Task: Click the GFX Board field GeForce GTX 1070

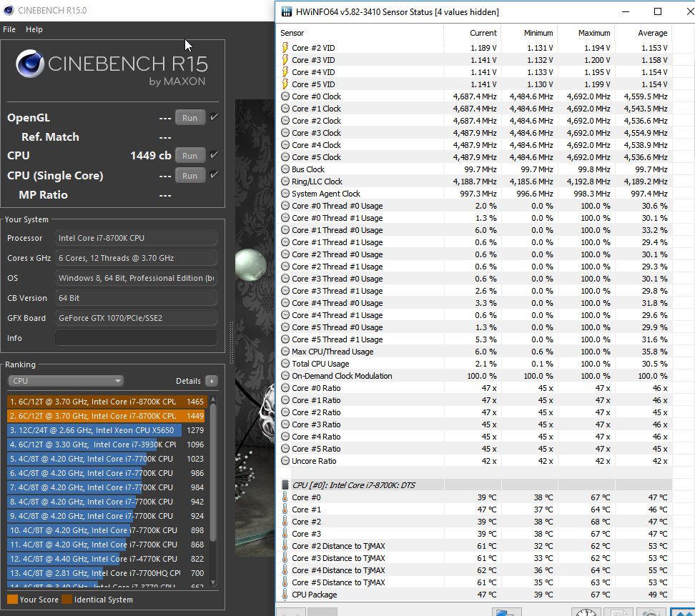Action: (136, 318)
